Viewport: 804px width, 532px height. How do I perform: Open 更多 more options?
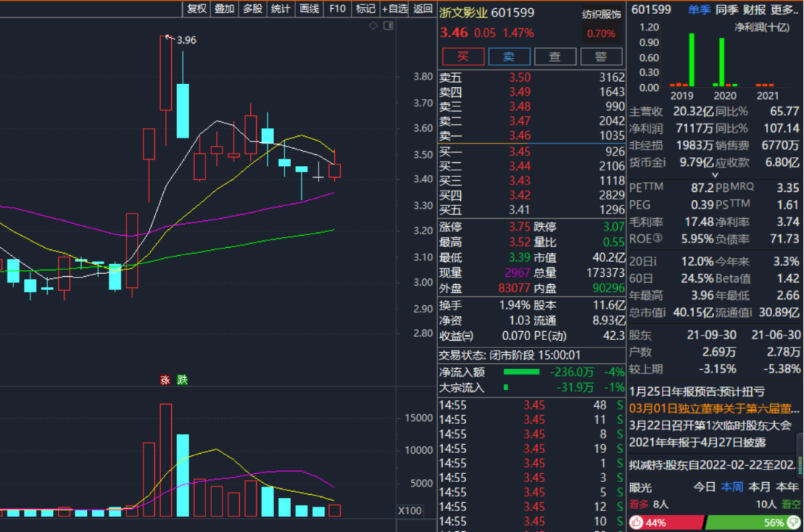[784, 9]
